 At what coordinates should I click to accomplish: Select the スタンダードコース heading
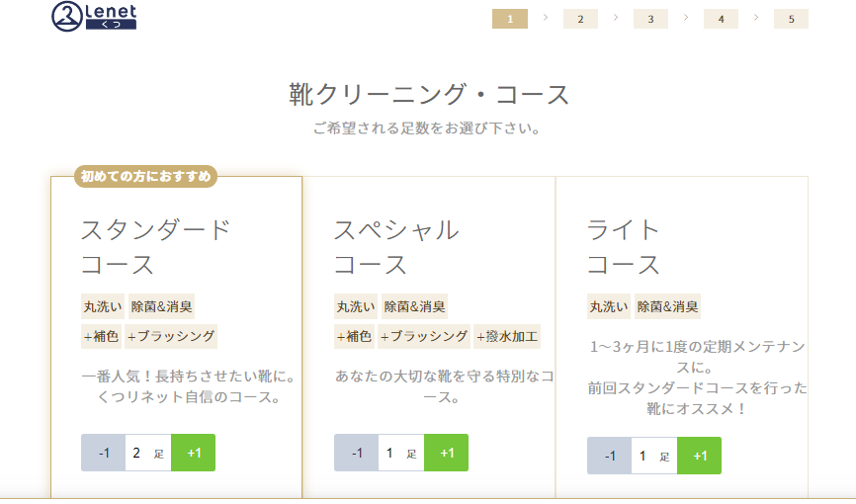[x=156, y=247]
